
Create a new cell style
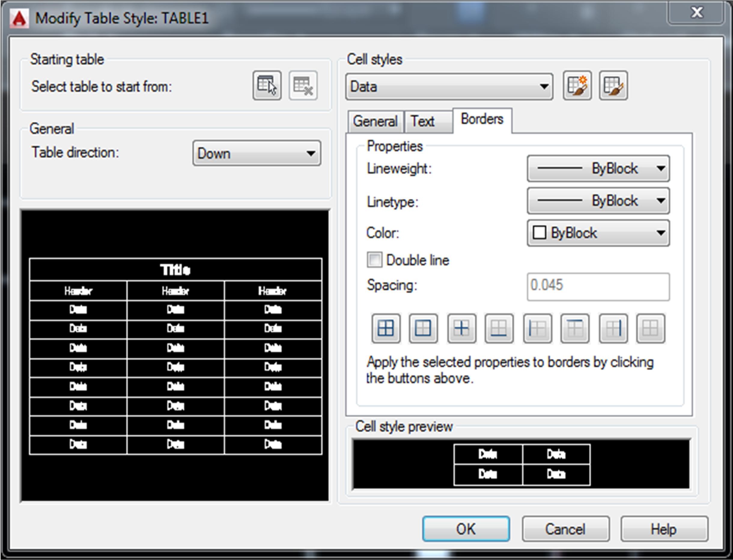[577, 86]
